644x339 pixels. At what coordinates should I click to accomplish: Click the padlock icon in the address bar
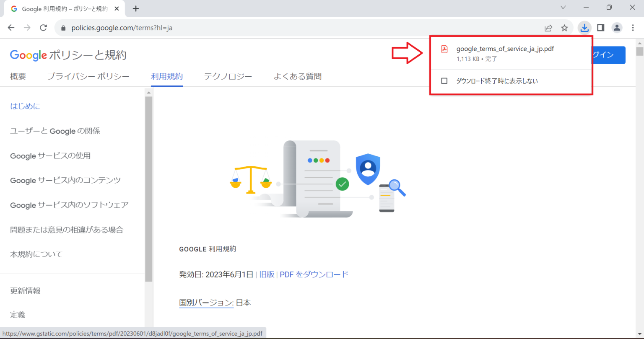pyautogui.click(x=63, y=28)
